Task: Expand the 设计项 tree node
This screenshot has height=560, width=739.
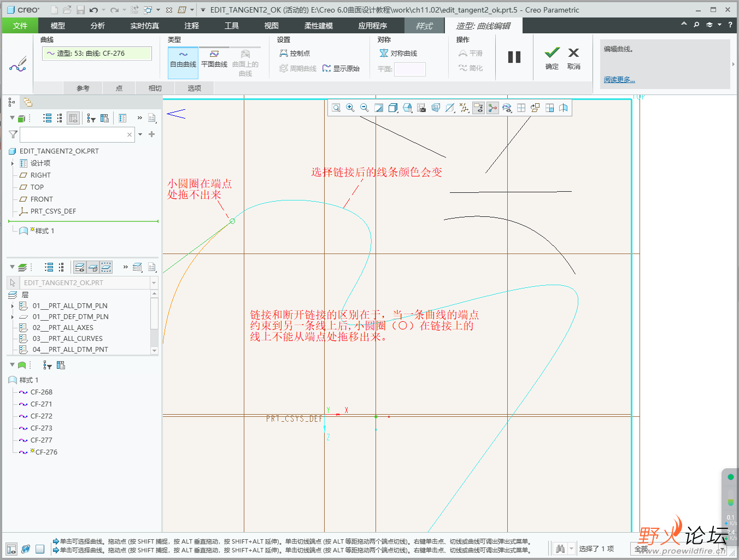Action: pos(13,163)
